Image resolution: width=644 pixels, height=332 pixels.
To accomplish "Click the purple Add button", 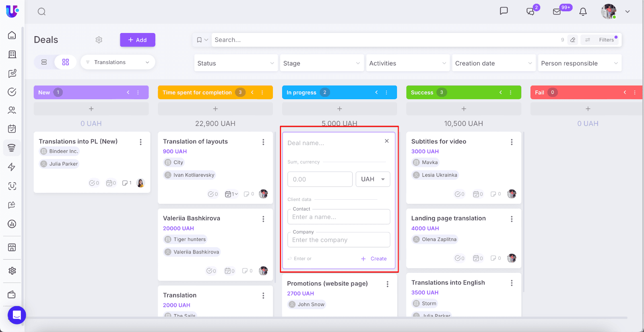I will pyautogui.click(x=137, y=40).
